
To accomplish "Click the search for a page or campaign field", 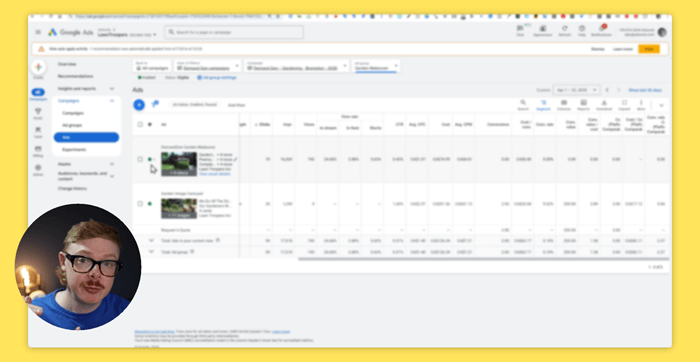I will click(x=234, y=32).
